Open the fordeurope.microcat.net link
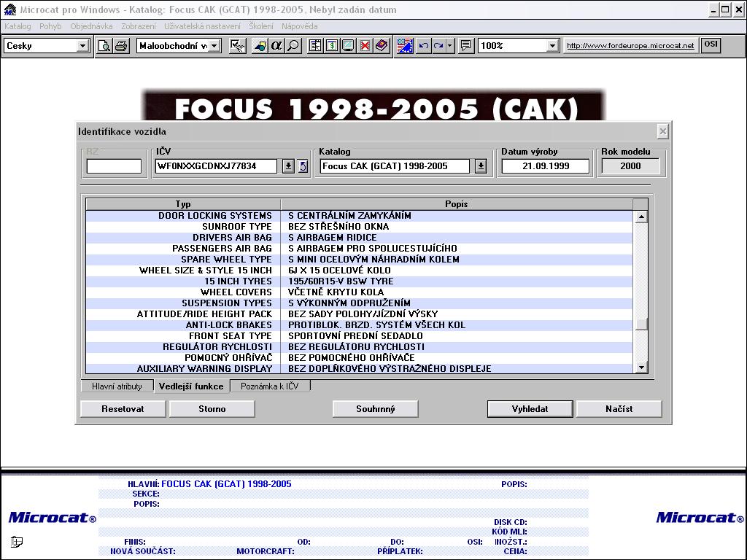This screenshot has width=747, height=560. [x=630, y=46]
